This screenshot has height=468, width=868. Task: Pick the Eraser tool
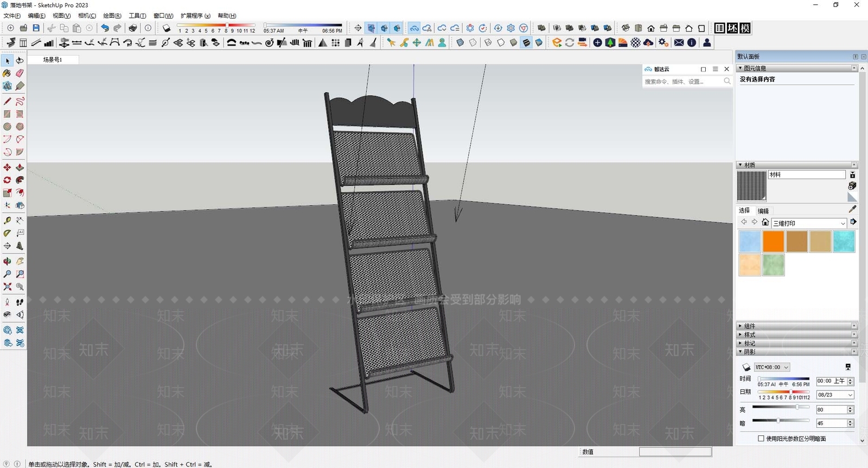(x=20, y=73)
